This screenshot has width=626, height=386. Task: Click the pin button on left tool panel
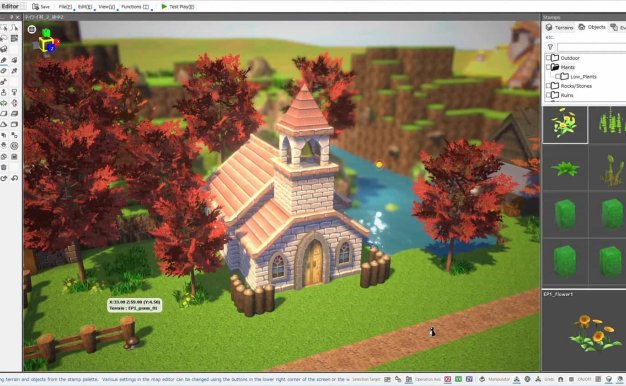click(x=12, y=17)
